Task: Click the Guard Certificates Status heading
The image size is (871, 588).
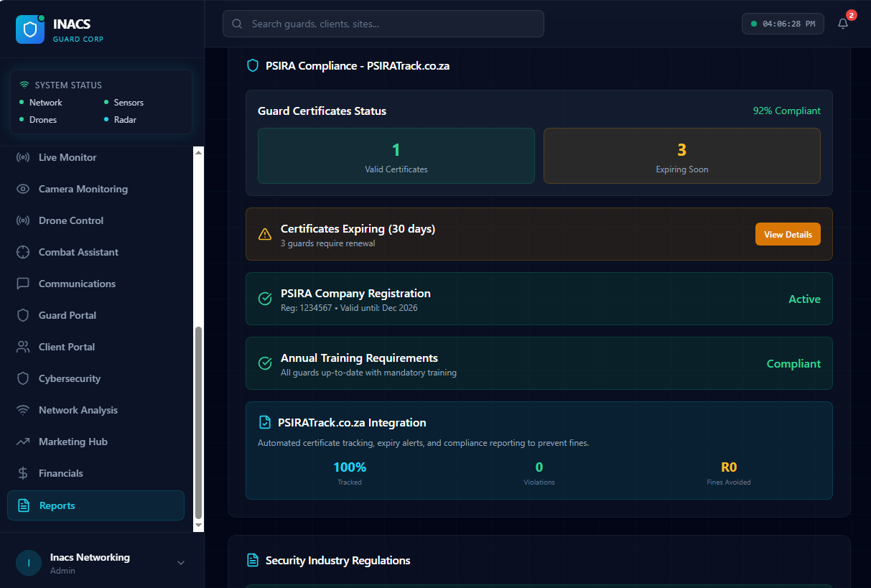Action: tap(322, 111)
